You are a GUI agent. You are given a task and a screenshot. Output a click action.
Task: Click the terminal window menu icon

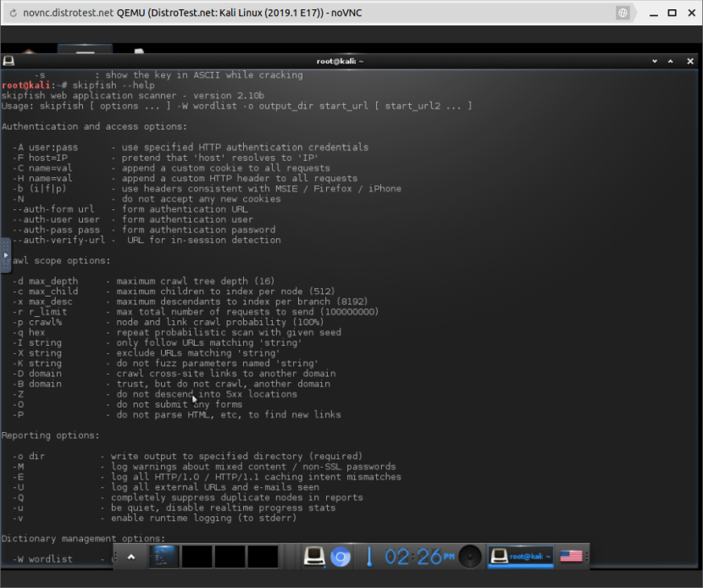coord(8,61)
